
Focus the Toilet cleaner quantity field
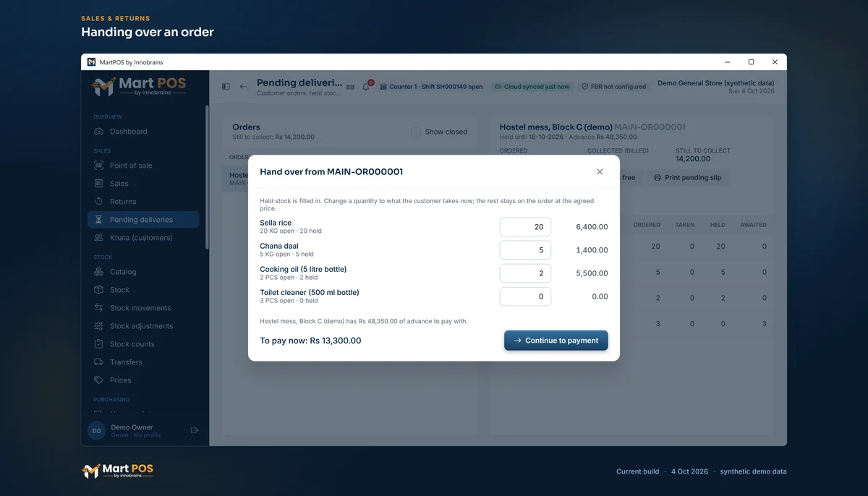[x=525, y=296]
